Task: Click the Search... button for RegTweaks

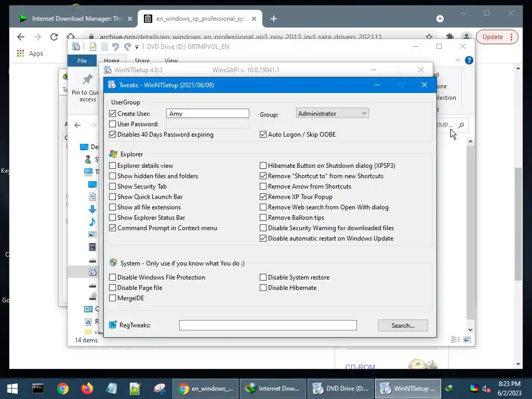Action: pyautogui.click(x=403, y=325)
